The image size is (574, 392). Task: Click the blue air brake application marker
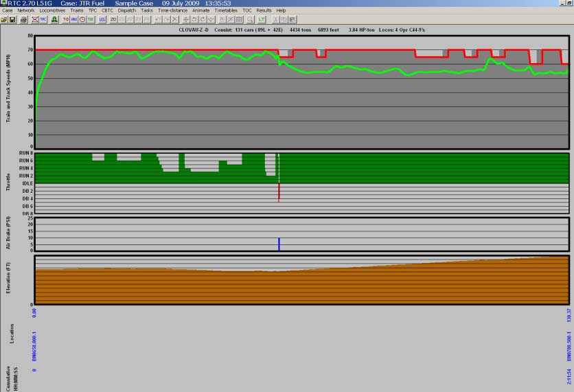point(279,244)
